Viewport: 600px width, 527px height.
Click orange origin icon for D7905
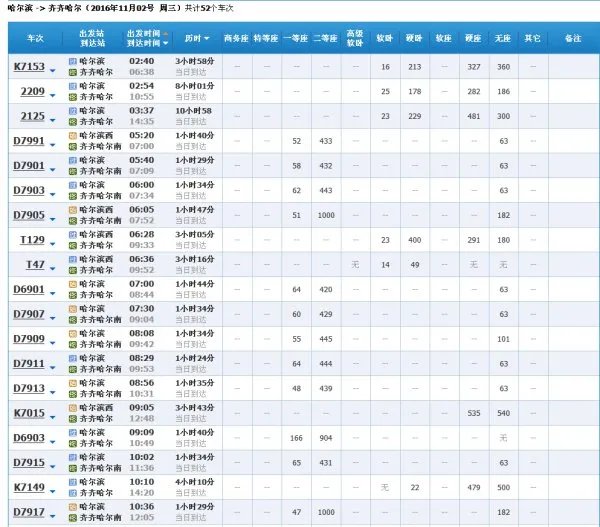pyautogui.click(x=73, y=210)
